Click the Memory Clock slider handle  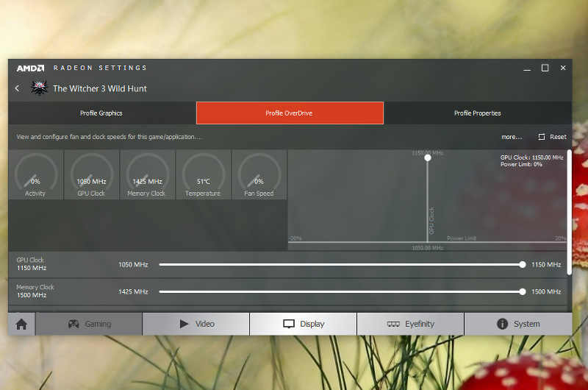tap(523, 291)
